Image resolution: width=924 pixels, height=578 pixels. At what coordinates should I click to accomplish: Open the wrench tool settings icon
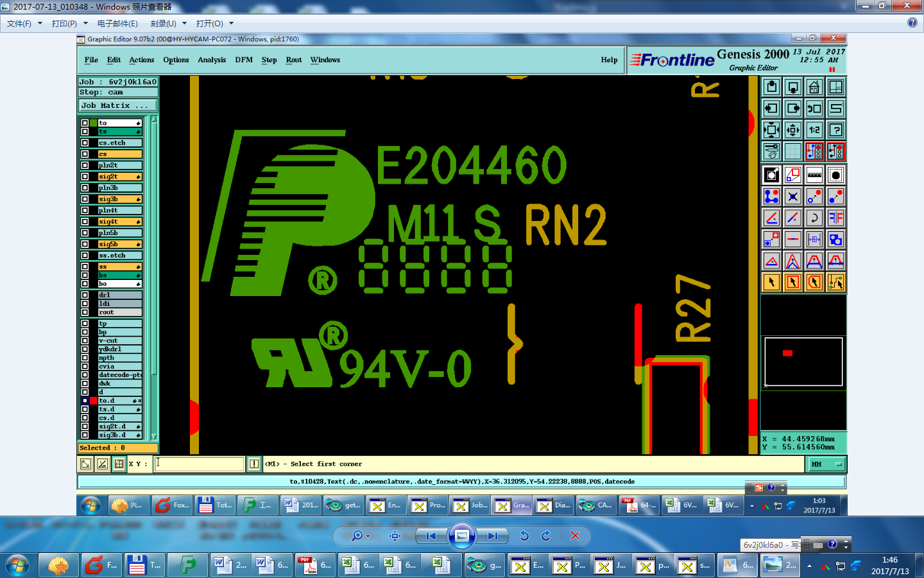click(771, 152)
